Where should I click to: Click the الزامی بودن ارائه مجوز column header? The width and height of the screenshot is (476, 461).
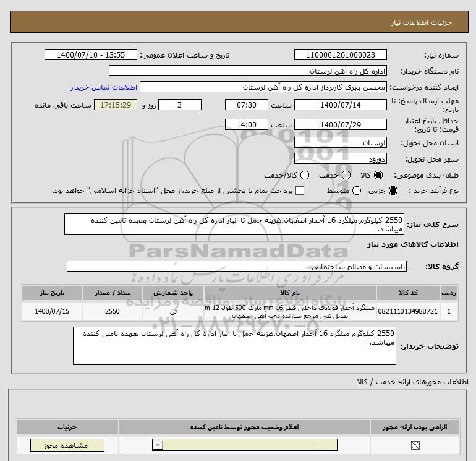click(415, 427)
